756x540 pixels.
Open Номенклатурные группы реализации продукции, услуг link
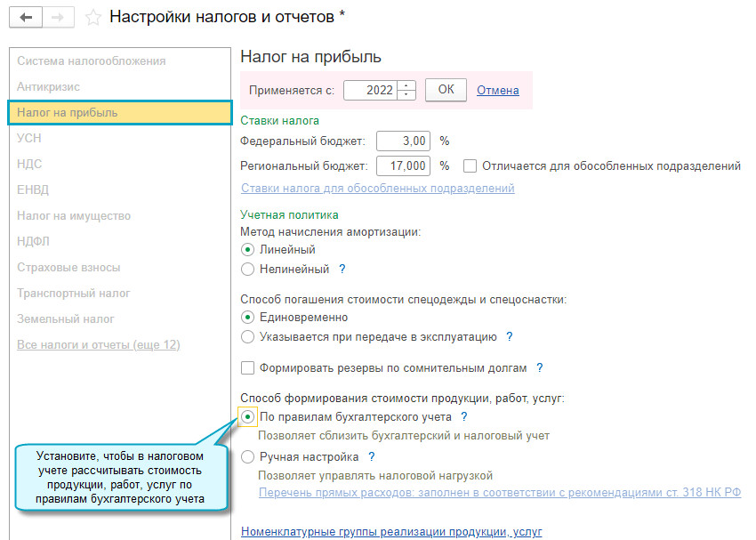pos(391,531)
